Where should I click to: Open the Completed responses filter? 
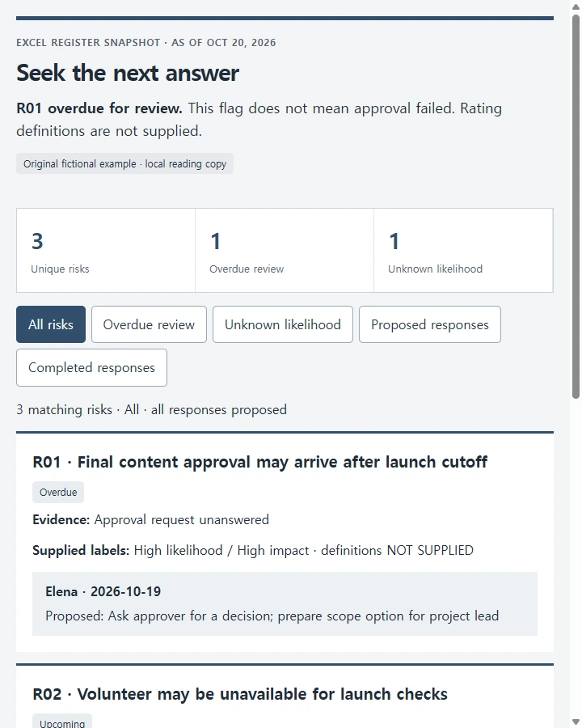pyautogui.click(x=91, y=367)
